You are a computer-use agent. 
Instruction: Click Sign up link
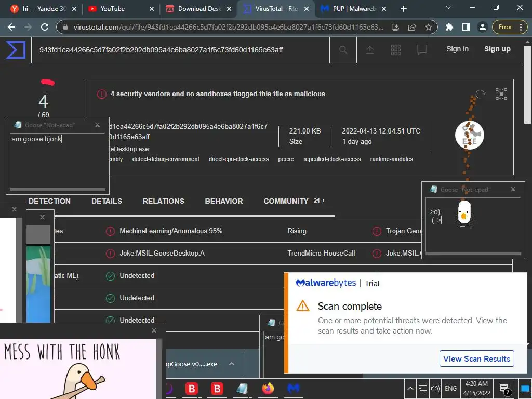pyautogui.click(x=497, y=49)
